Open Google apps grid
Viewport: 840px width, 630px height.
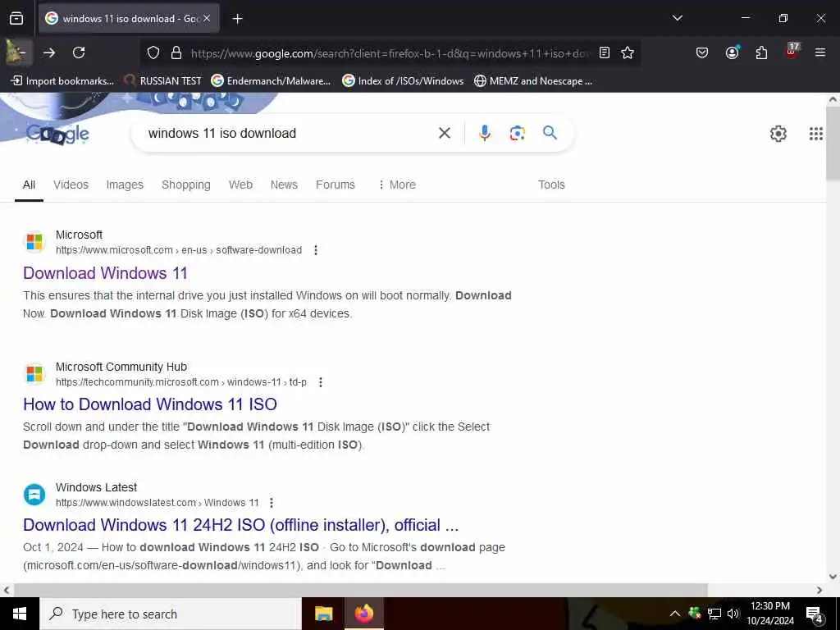816,134
